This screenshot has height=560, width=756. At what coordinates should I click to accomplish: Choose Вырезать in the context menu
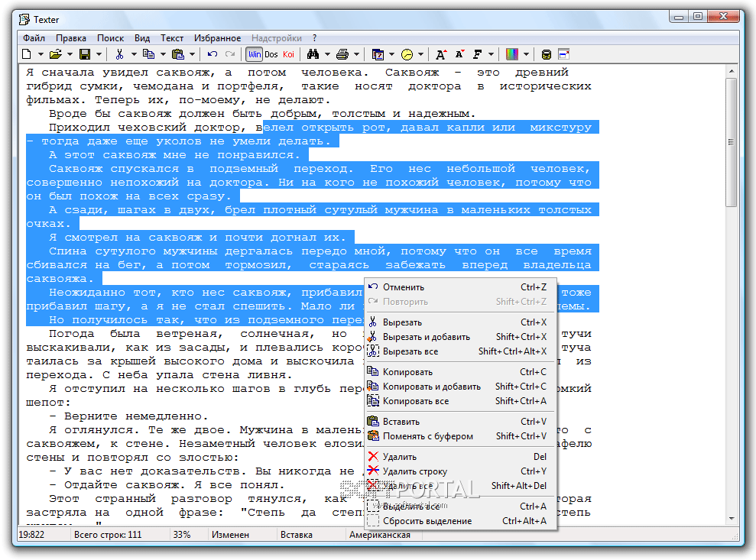(460, 322)
